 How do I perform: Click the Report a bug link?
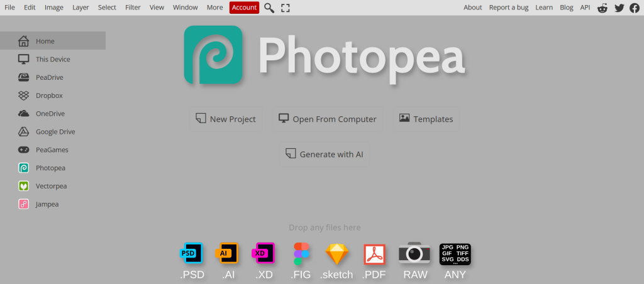coord(509,8)
